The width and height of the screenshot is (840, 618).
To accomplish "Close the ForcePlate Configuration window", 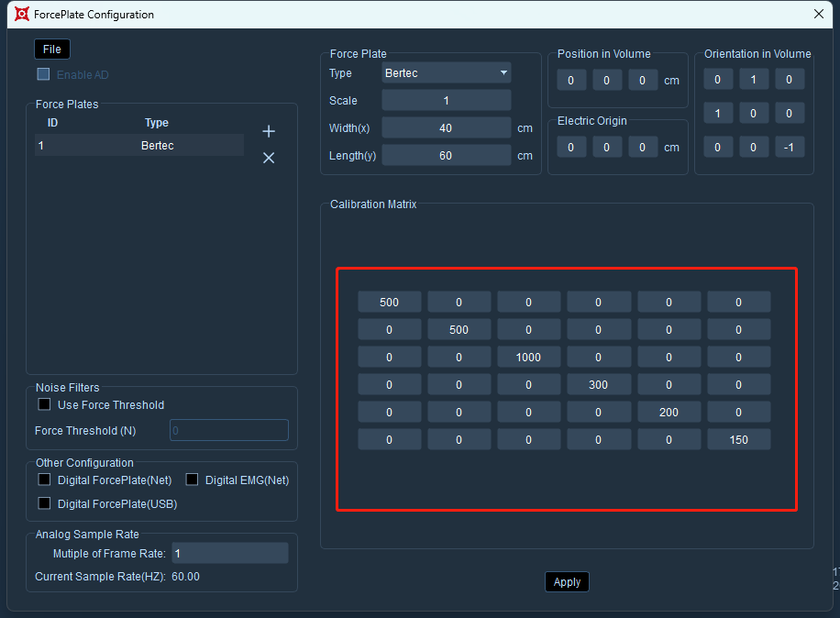I will [x=819, y=14].
